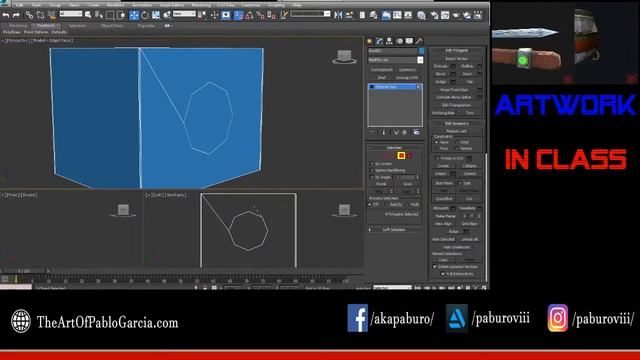Switch to the Freeform ribbon tab
Screen dimensions: 640x360
pyautogui.click(x=46, y=26)
